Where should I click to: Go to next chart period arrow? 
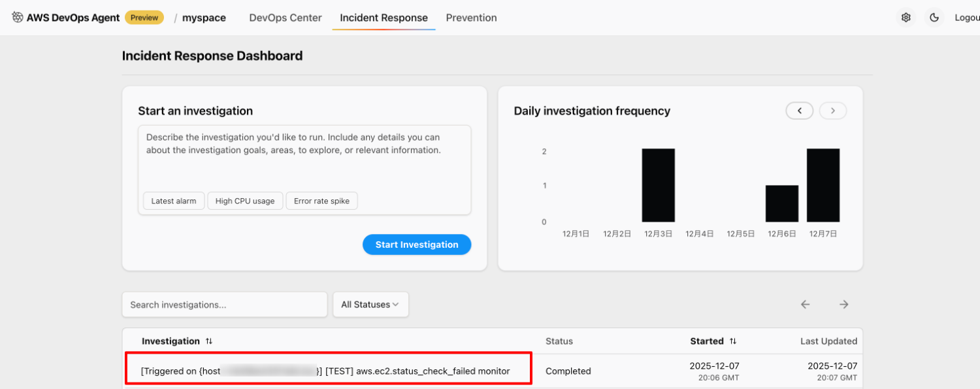tap(833, 111)
